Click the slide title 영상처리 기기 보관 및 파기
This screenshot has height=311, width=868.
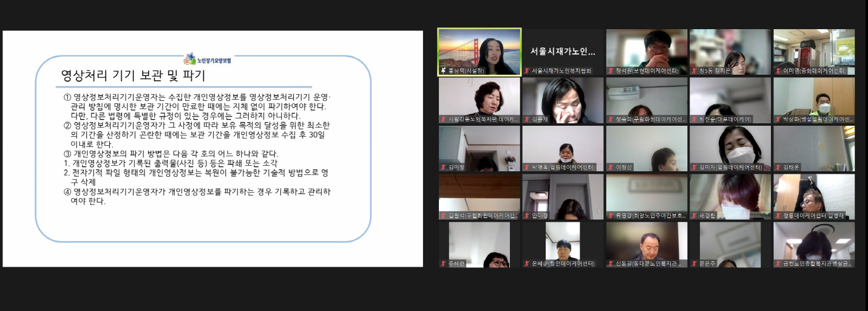coord(134,76)
